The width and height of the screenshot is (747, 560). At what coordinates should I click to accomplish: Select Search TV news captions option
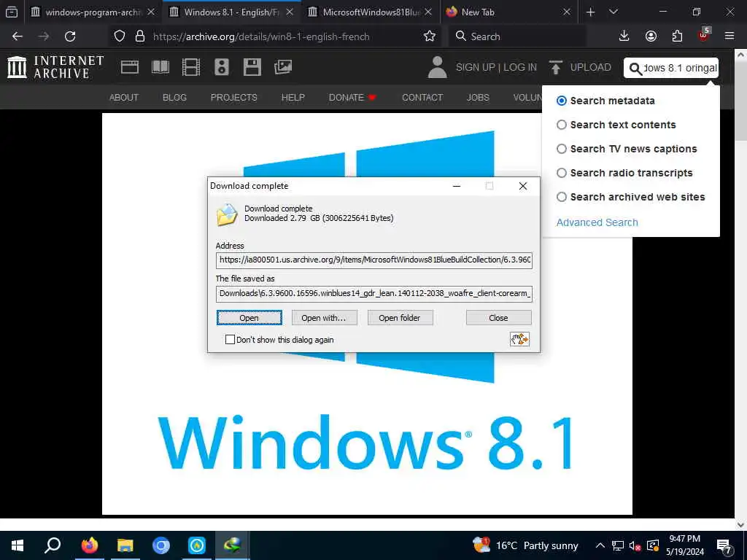(x=562, y=149)
